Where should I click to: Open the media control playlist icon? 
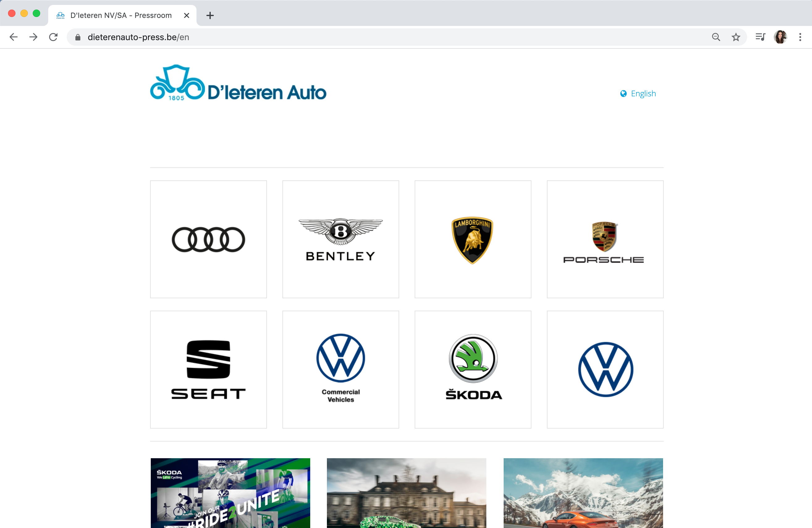760,37
